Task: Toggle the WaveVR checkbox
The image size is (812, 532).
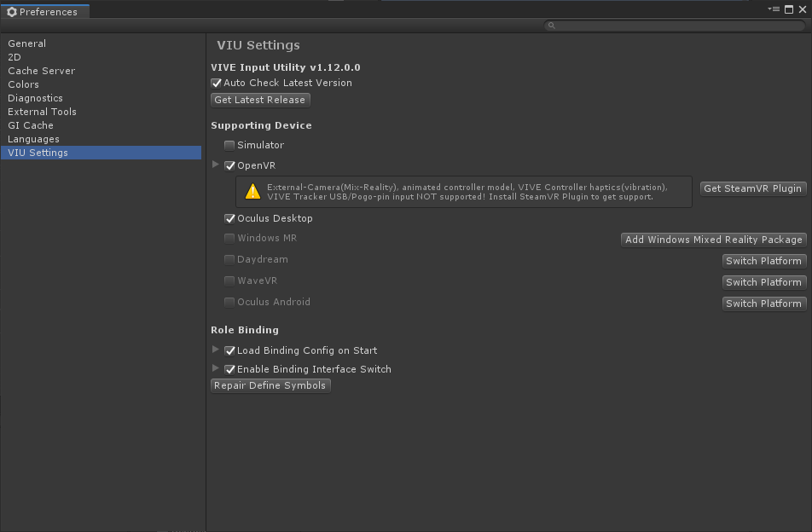Action: point(229,280)
